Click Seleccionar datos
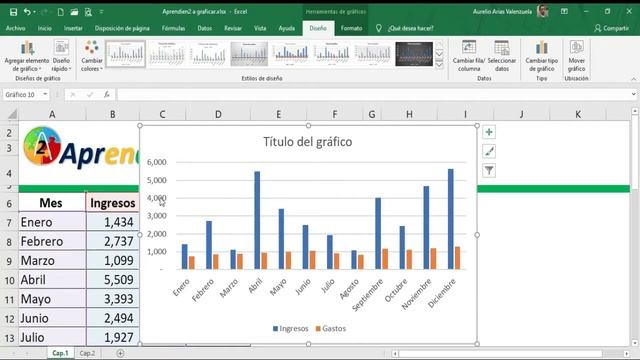 click(502, 56)
